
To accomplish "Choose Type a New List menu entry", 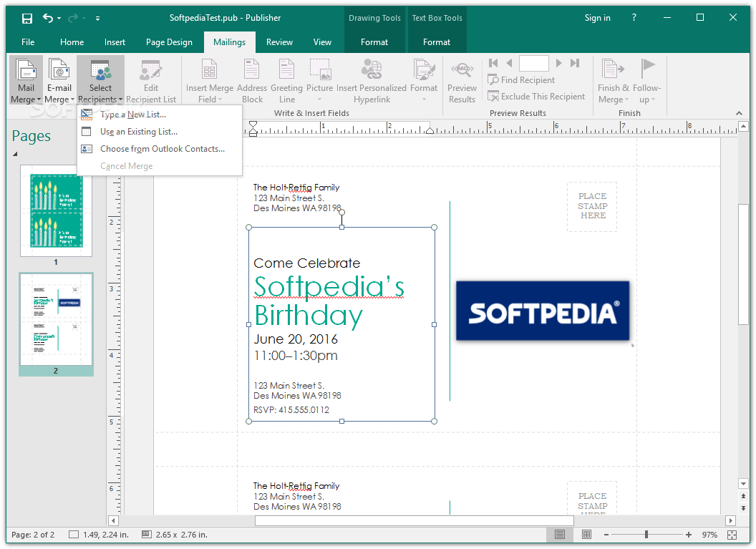I will pyautogui.click(x=160, y=115).
